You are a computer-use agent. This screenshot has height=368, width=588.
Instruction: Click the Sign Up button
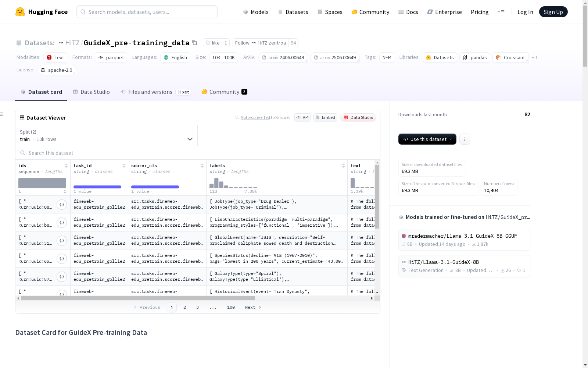pos(553,12)
